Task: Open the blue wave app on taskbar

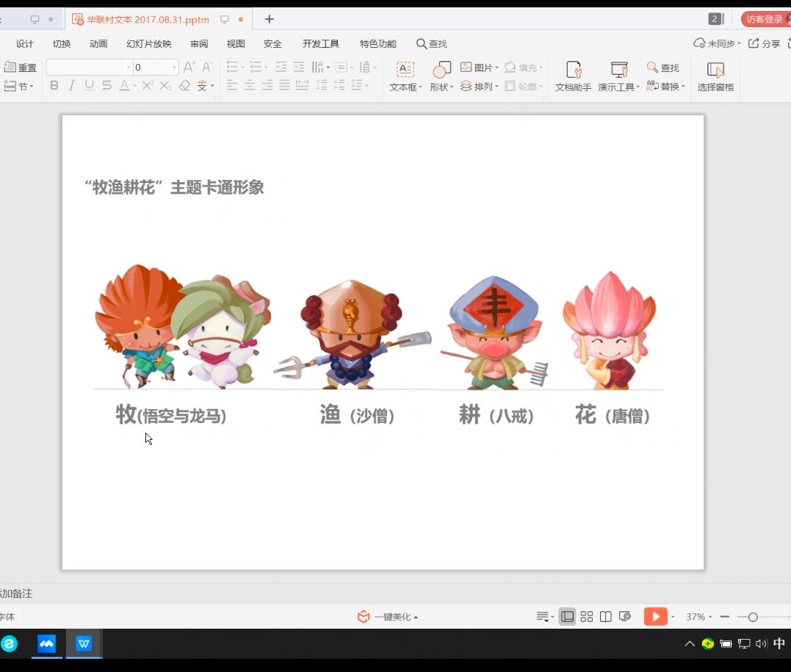Action: pyautogui.click(x=46, y=643)
